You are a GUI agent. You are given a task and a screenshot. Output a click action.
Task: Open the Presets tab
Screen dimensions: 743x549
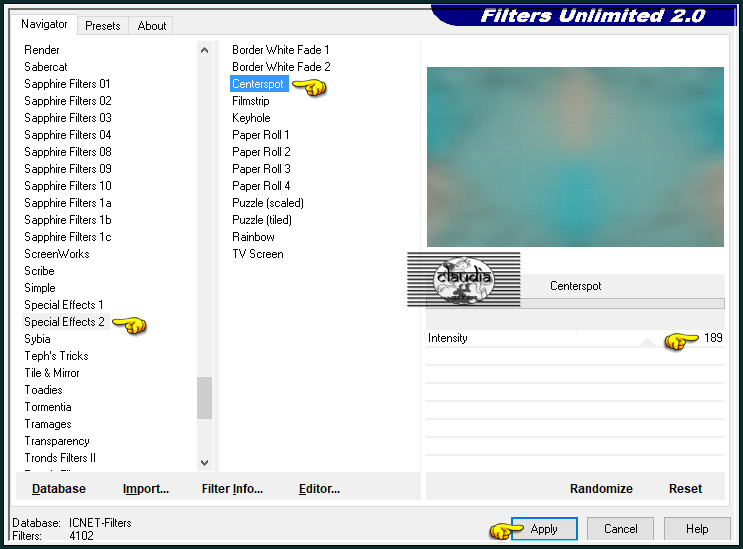tap(102, 26)
